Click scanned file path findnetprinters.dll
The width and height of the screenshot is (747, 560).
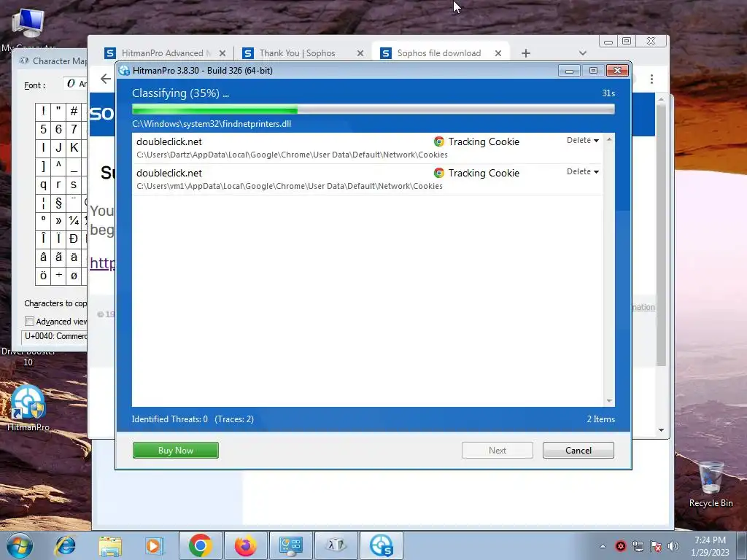coord(212,124)
